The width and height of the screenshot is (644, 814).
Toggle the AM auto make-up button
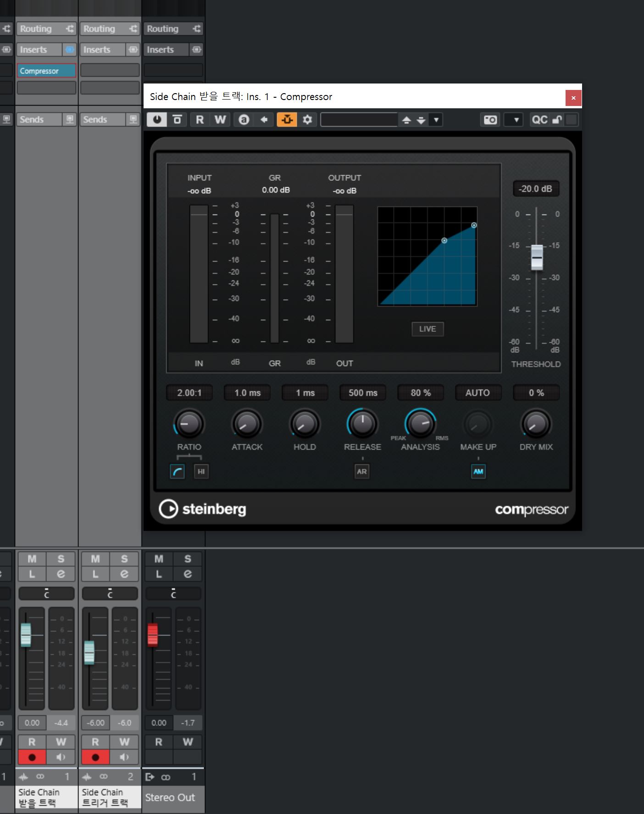(478, 471)
